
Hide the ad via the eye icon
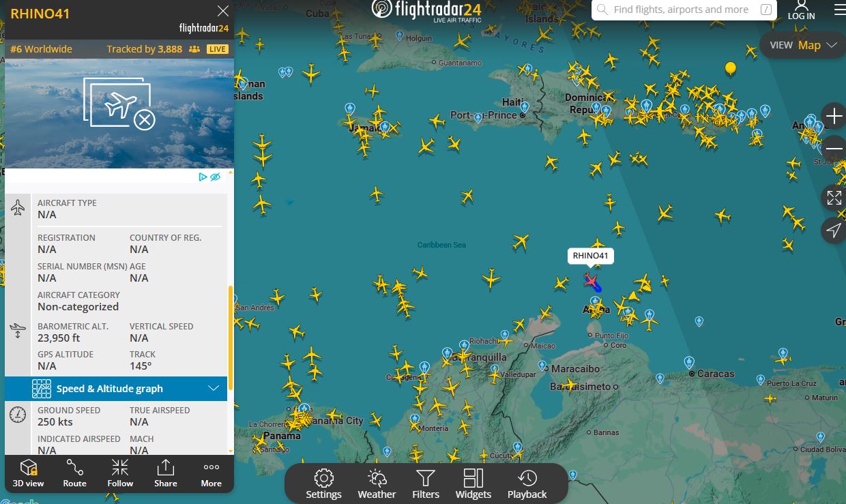coord(216,177)
